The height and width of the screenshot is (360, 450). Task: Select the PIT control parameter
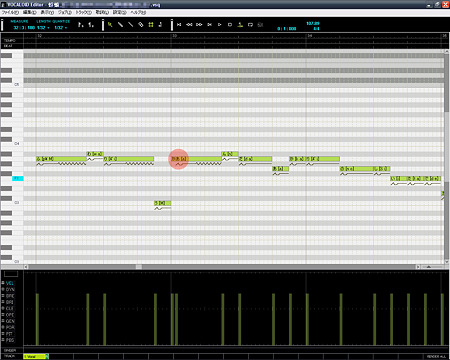point(9,334)
